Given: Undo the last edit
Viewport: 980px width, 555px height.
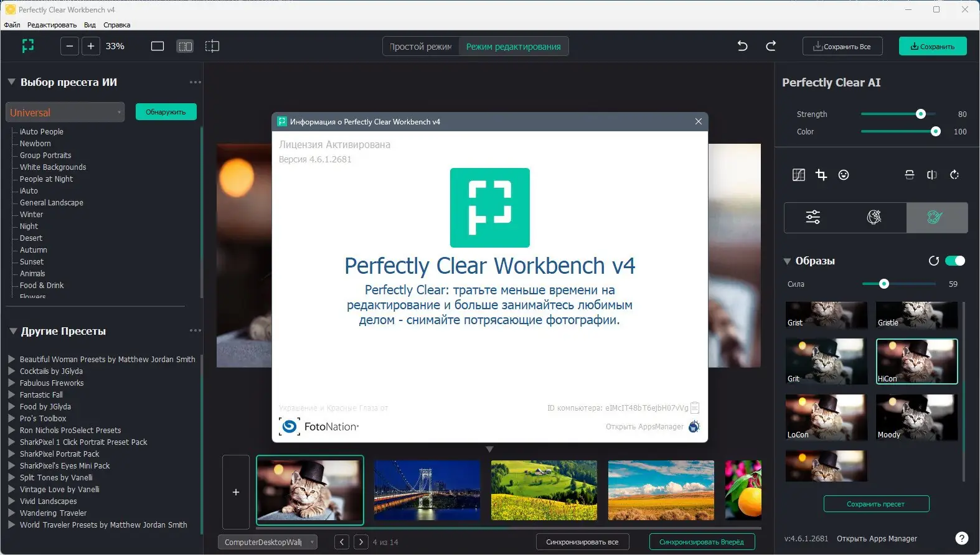Looking at the screenshot, I should [742, 46].
